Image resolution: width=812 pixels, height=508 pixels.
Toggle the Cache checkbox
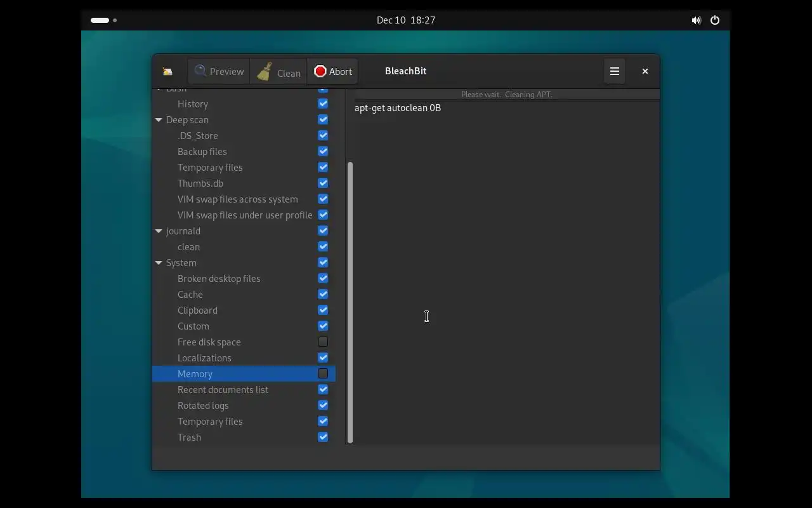[323, 294]
